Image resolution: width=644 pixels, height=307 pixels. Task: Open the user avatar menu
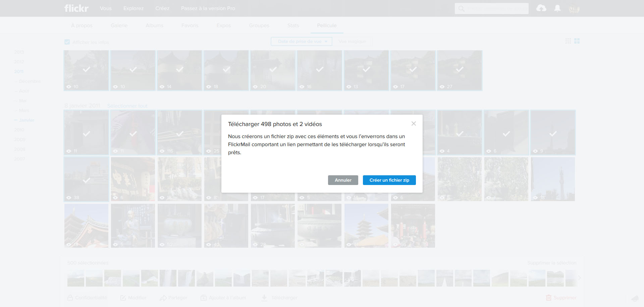[x=574, y=8]
